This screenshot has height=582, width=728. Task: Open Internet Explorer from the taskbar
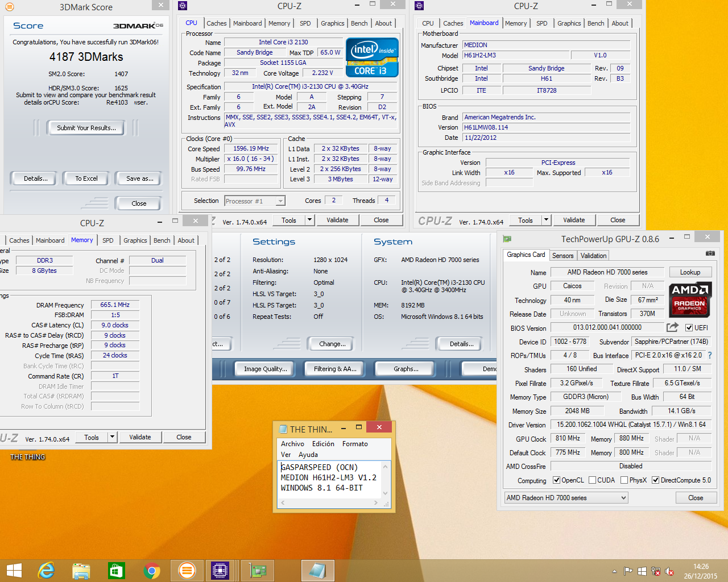(x=45, y=570)
